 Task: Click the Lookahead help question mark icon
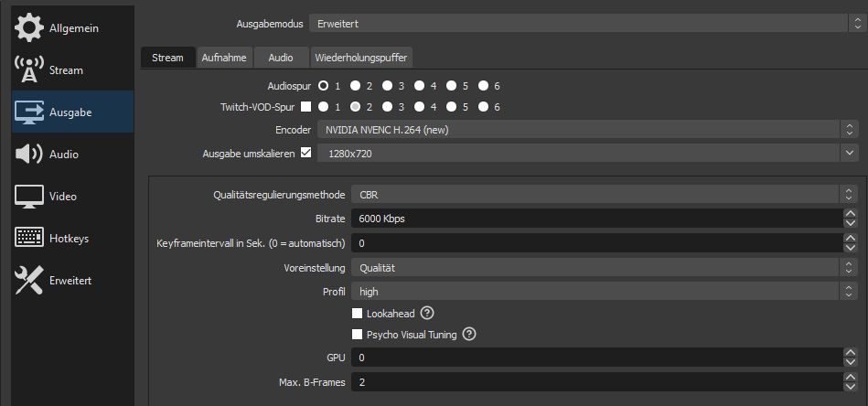click(427, 313)
